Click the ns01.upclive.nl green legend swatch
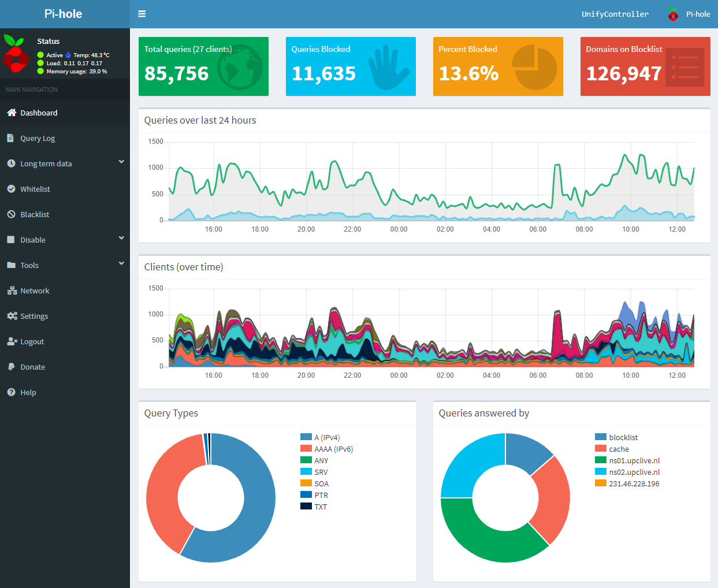This screenshot has width=718, height=588. [x=600, y=460]
